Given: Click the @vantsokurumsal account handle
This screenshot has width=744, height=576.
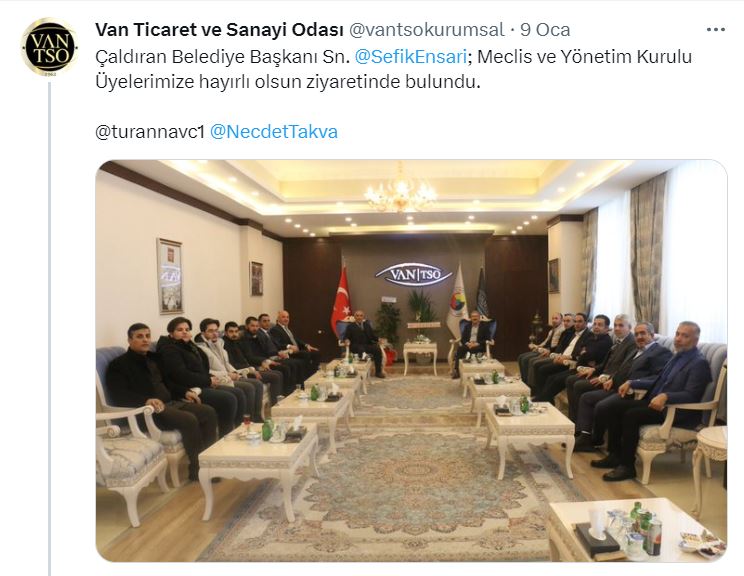Looking at the screenshot, I should click(426, 30).
